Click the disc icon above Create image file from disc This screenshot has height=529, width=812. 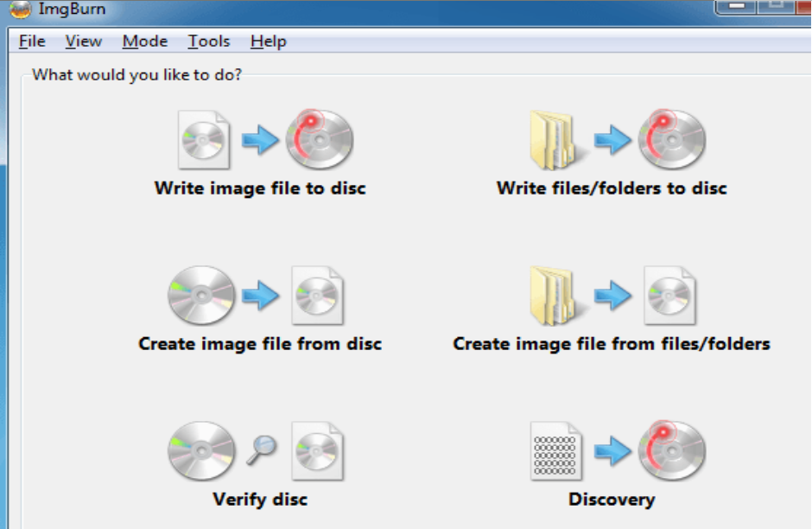[201, 296]
